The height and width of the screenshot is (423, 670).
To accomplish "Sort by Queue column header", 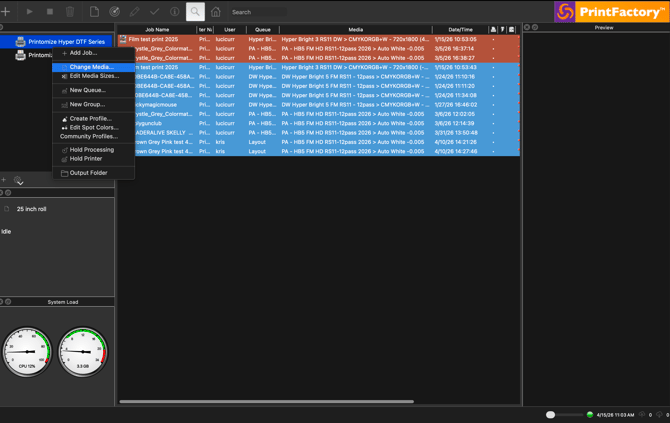I will (263, 29).
